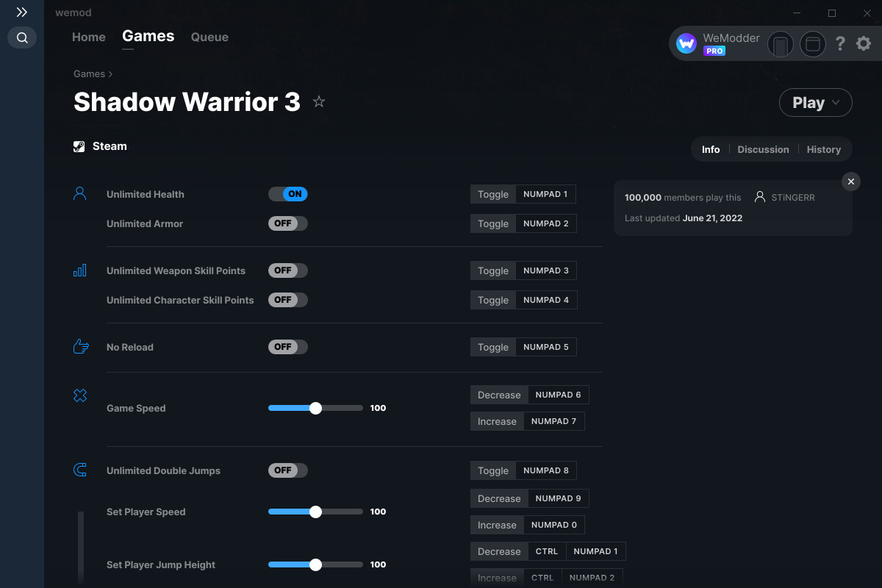Open the WeMod mobile remote icon
Screen dimensions: 882x588
780,44
